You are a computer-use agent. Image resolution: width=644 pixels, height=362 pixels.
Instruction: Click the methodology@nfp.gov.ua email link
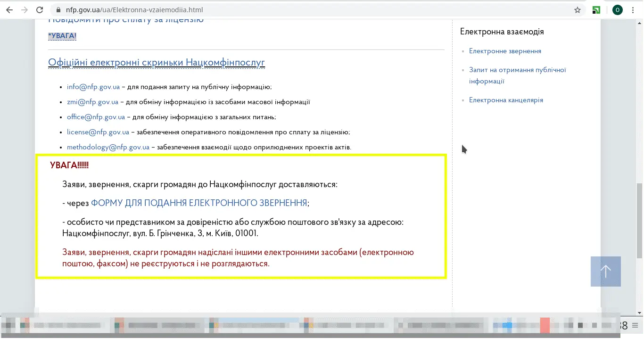pyautogui.click(x=108, y=147)
